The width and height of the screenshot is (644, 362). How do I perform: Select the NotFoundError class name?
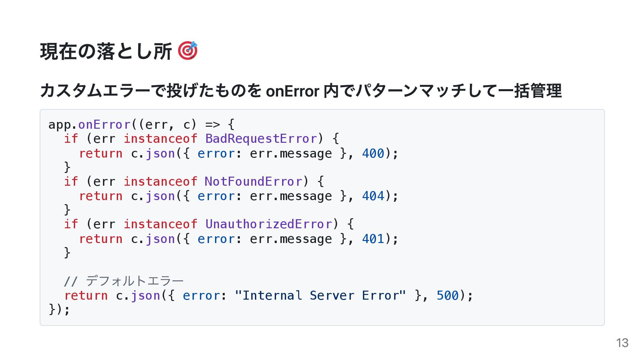tap(254, 181)
